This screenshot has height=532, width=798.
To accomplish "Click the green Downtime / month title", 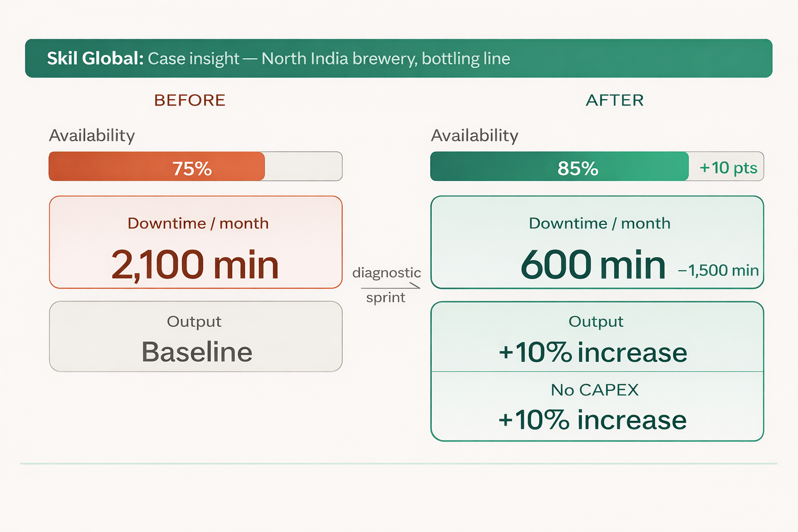I will (600, 223).
